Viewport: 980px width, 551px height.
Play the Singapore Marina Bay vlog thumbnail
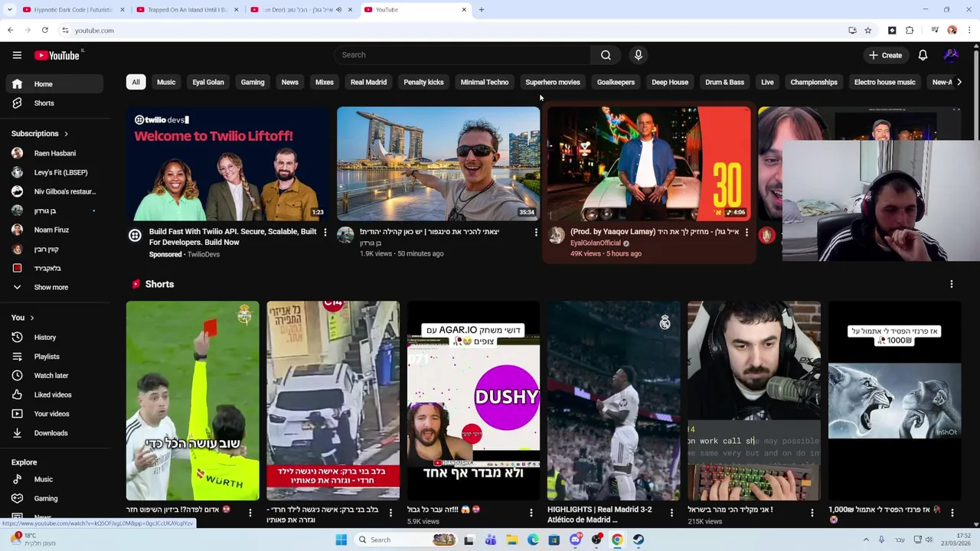(x=438, y=164)
